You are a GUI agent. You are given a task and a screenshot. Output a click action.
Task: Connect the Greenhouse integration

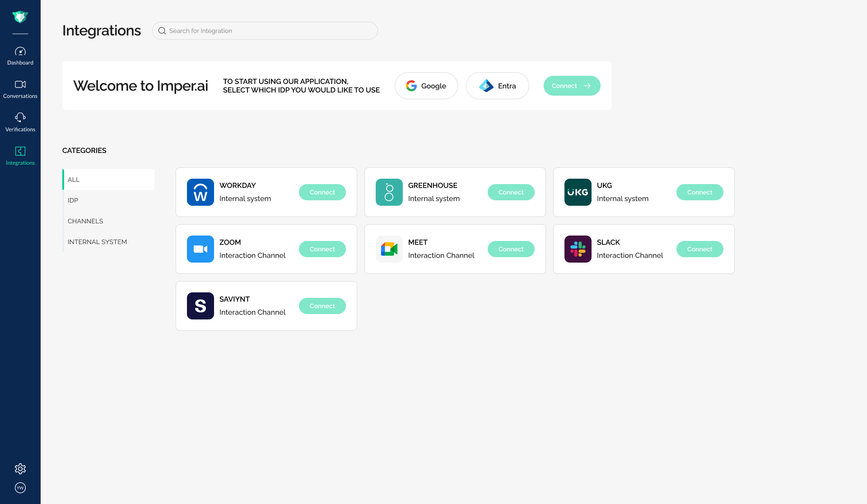click(511, 192)
